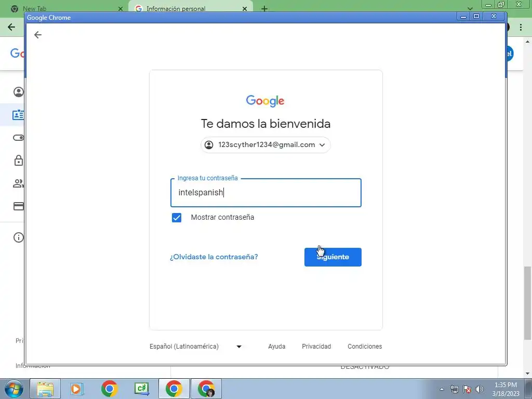Open the tab search chevron in Chrome's title bar
The width and height of the screenshot is (532, 399).
point(470,8)
